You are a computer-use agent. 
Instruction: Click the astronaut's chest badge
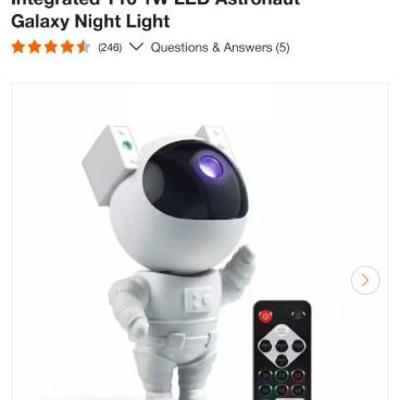click(x=199, y=299)
